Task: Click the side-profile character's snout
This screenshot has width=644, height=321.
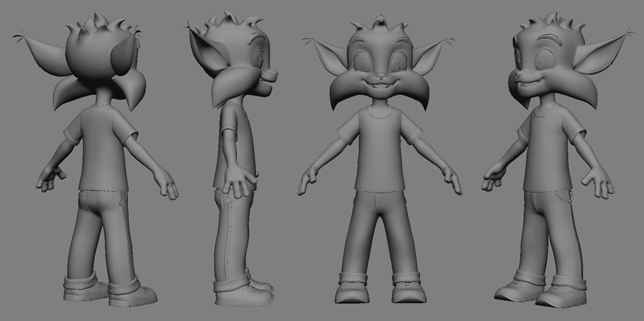Action: (270, 76)
